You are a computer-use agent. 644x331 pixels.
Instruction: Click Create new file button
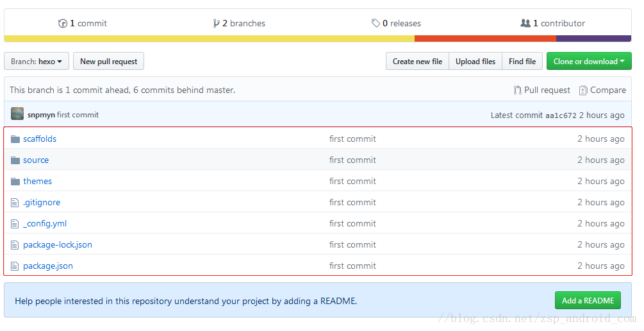pyautogui.click(x=417, y=62)
